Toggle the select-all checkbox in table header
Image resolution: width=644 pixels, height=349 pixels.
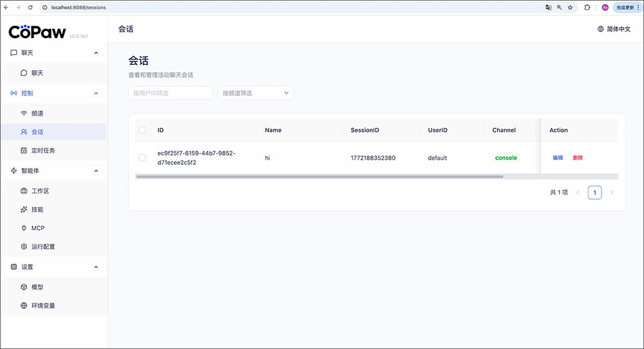pyautogui.click(x=142, y=130)
